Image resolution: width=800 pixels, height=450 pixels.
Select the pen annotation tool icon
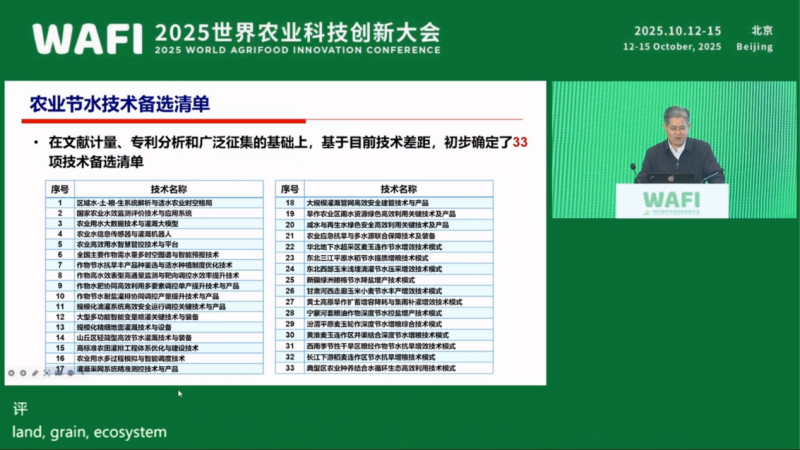click(34, 373)
